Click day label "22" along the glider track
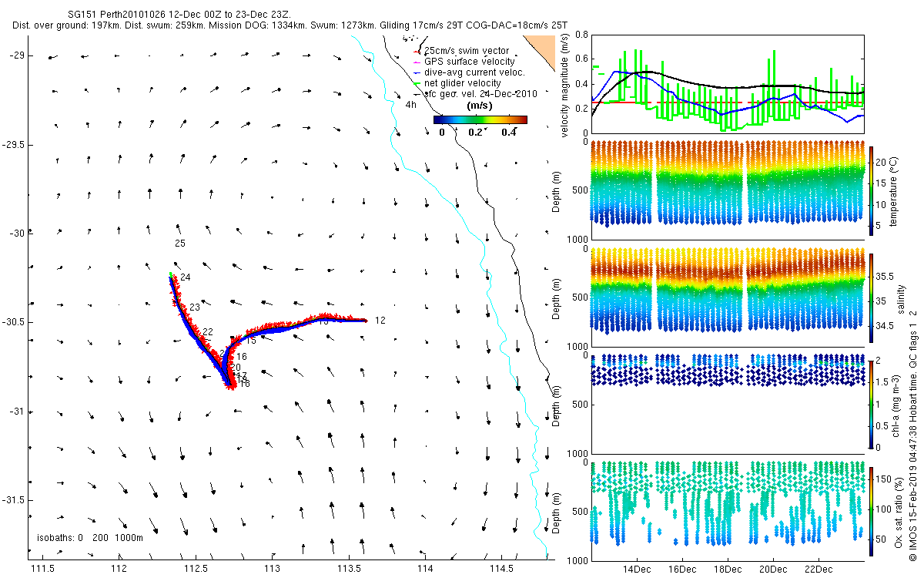Screen dimensions: 924x578 (208, 332)
